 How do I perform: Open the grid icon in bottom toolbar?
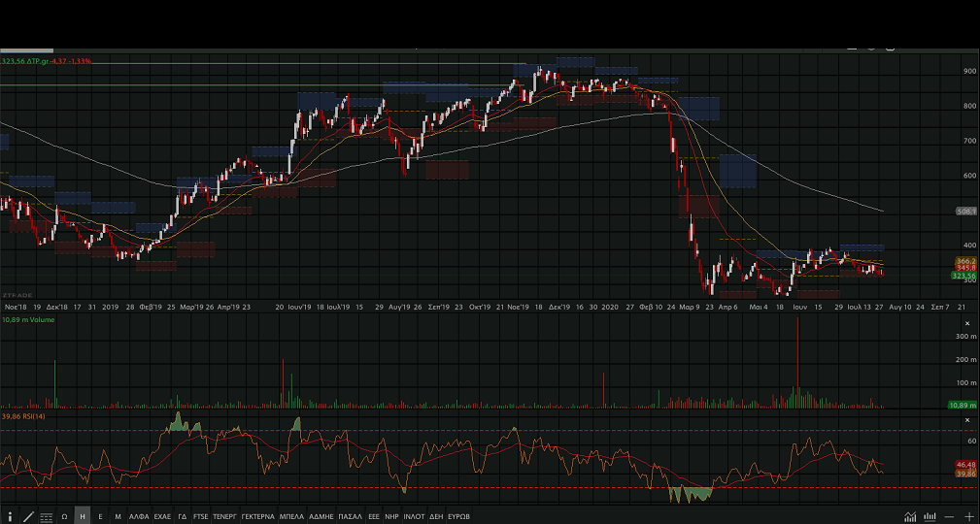click(x=47, y=516)
